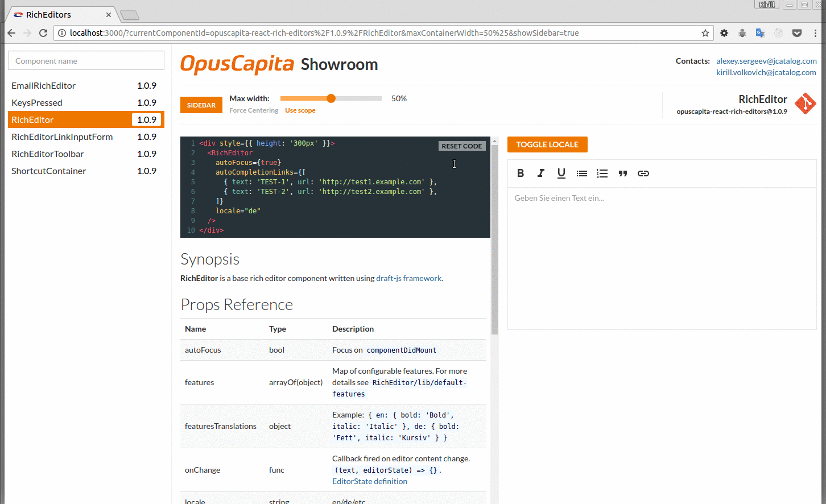This screenshot has width=826, height=504.
Task: Open Google Translate extension
Action: click(x=761, y=33)
